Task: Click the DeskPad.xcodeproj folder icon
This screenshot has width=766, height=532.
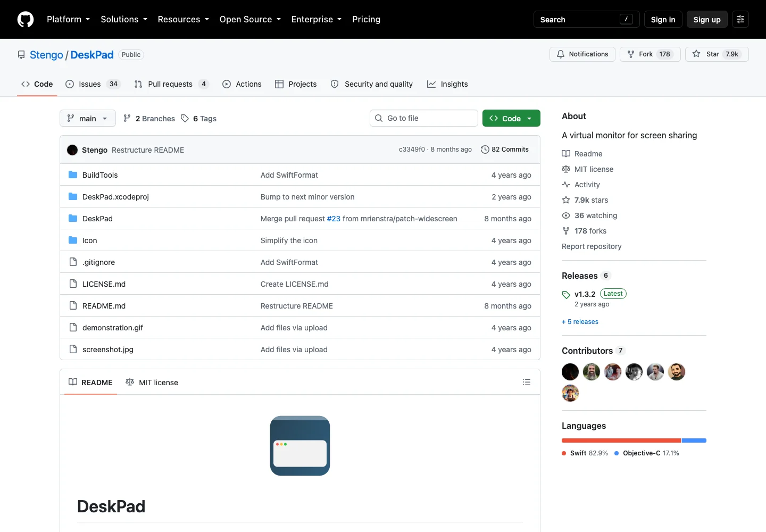Action: [x=73, y=196]
